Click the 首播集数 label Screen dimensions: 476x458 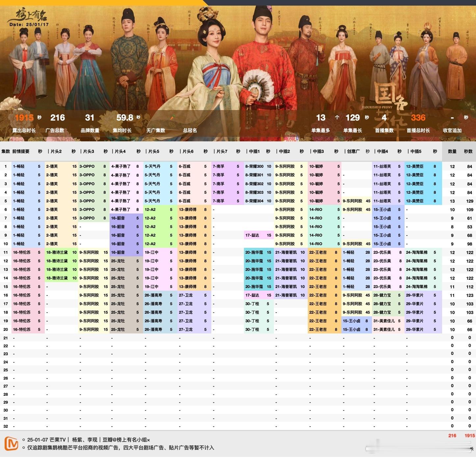click(x=384, y=130)
